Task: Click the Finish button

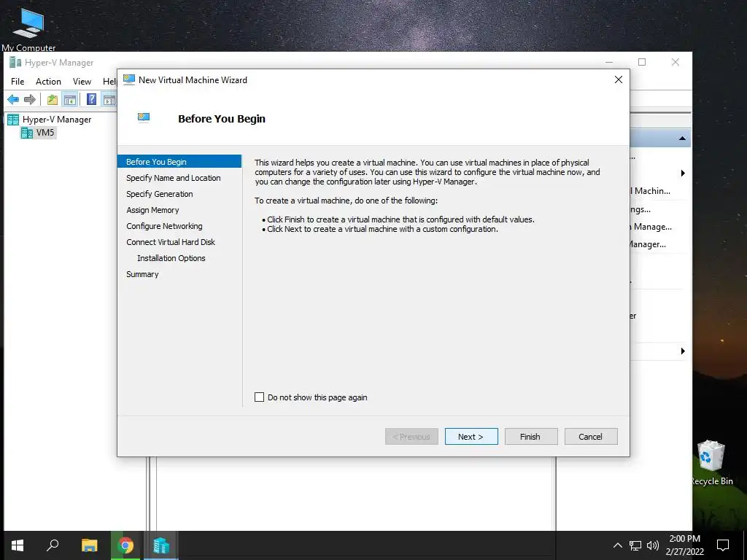Action: pos(531,437)
